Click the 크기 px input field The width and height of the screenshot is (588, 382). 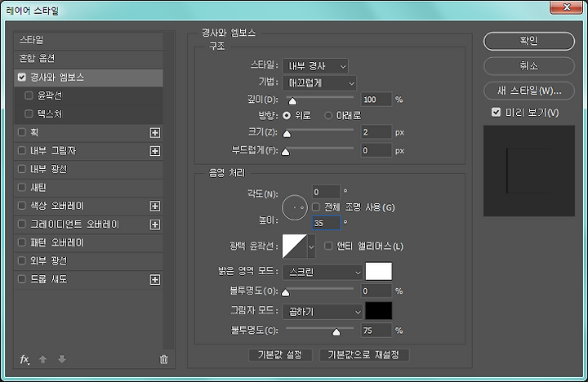[x=376, y=132]
